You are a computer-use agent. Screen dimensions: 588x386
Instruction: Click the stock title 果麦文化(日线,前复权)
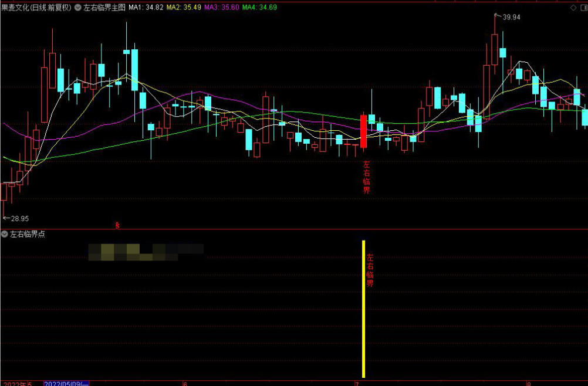pos(36,8)
